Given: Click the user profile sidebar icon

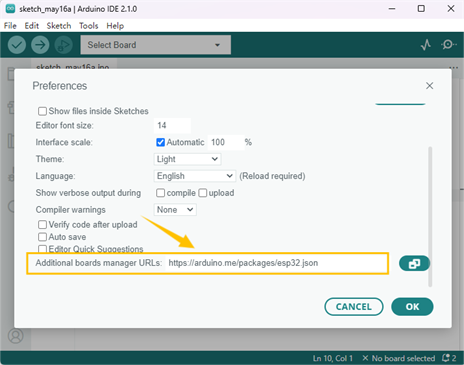Looking at the screenshot, I should (x=16, y=336).
